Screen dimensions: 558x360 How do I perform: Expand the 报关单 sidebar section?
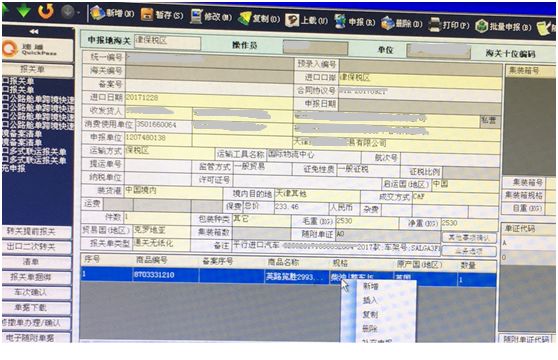pyautogui.click(x=37, y=69)
